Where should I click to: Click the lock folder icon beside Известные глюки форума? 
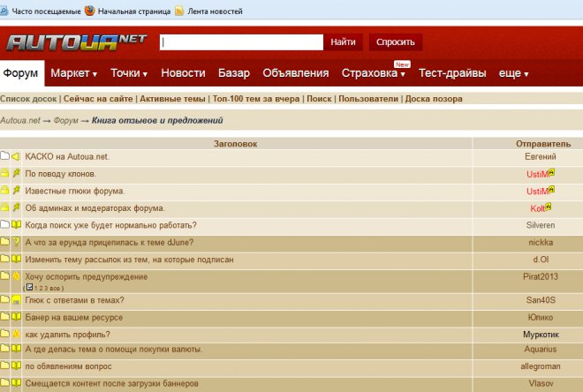coord(5,191)
